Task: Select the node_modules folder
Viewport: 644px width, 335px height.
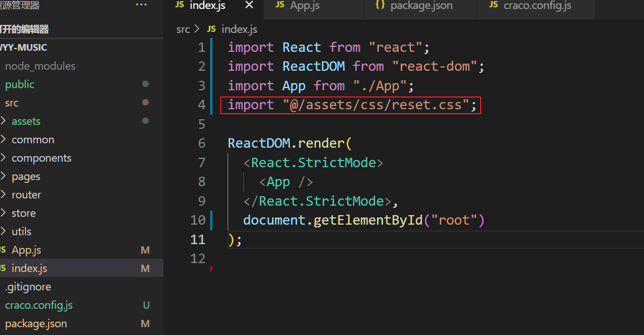Action: (x=40, y=66)
